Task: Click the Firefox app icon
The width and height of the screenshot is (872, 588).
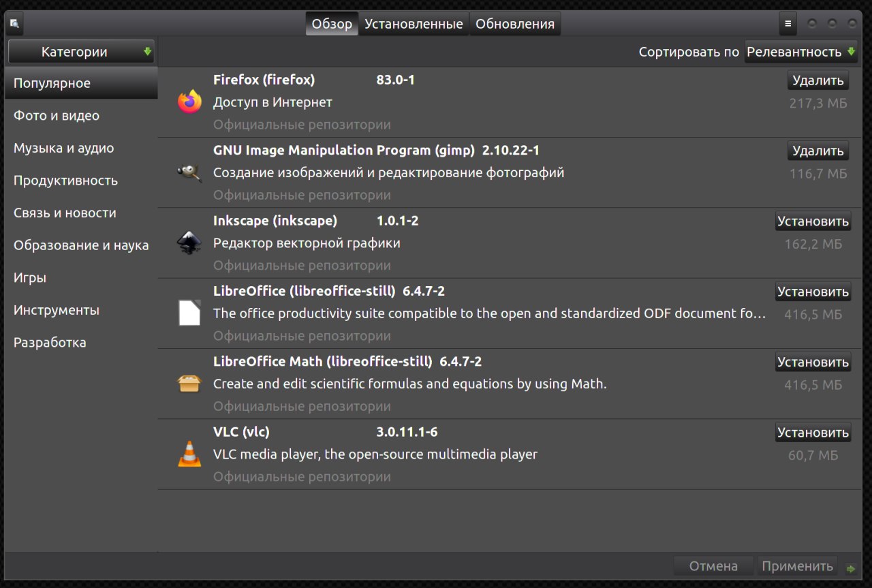Action: [x=189, y=102]
